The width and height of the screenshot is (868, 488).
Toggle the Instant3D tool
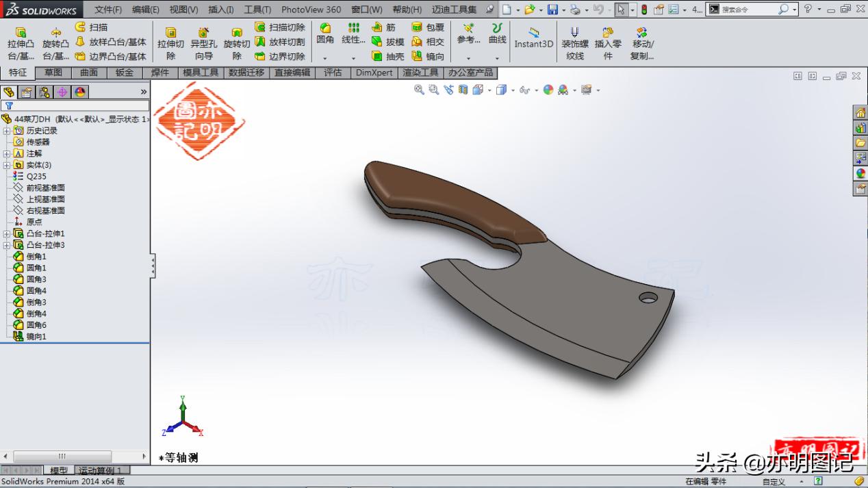533,41
